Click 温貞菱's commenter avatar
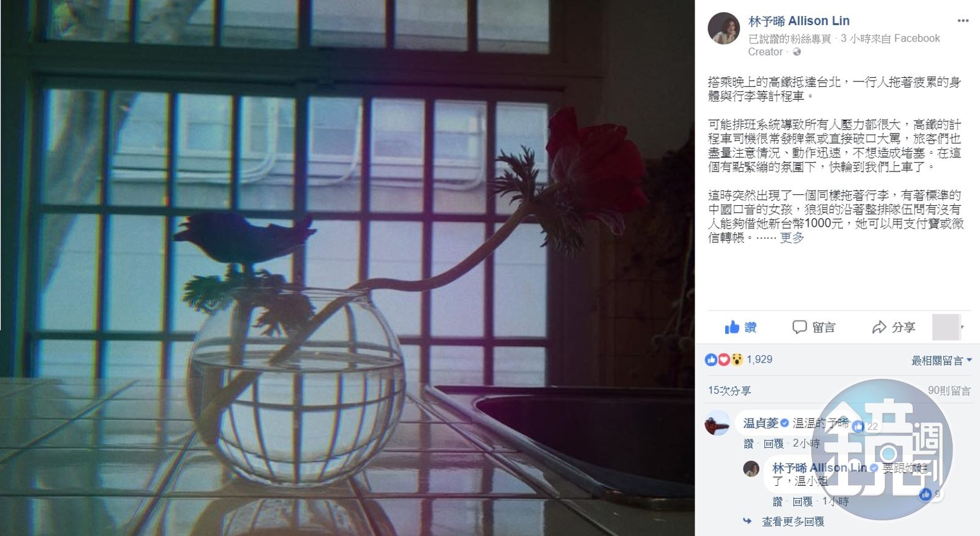The image size is (980, 536). (717, 423)
